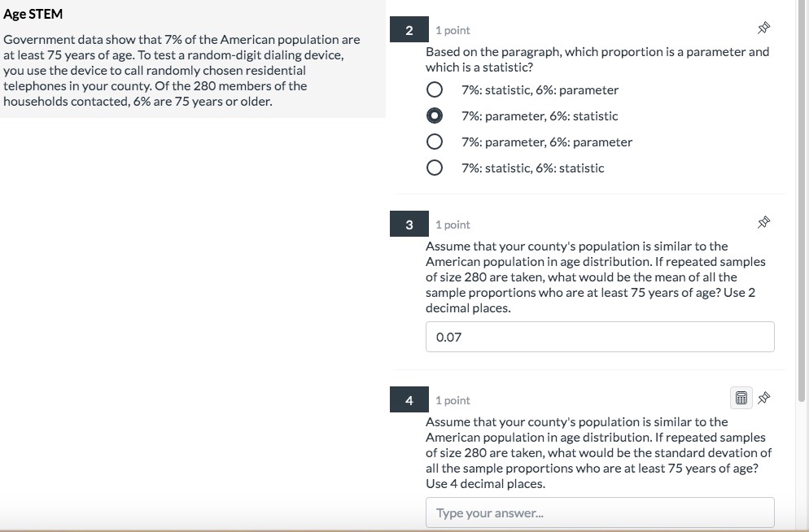The width and height of the screenshot is (809, 532).
Task: Click the '1 point' label on question 2
Action: pos(453,29)
